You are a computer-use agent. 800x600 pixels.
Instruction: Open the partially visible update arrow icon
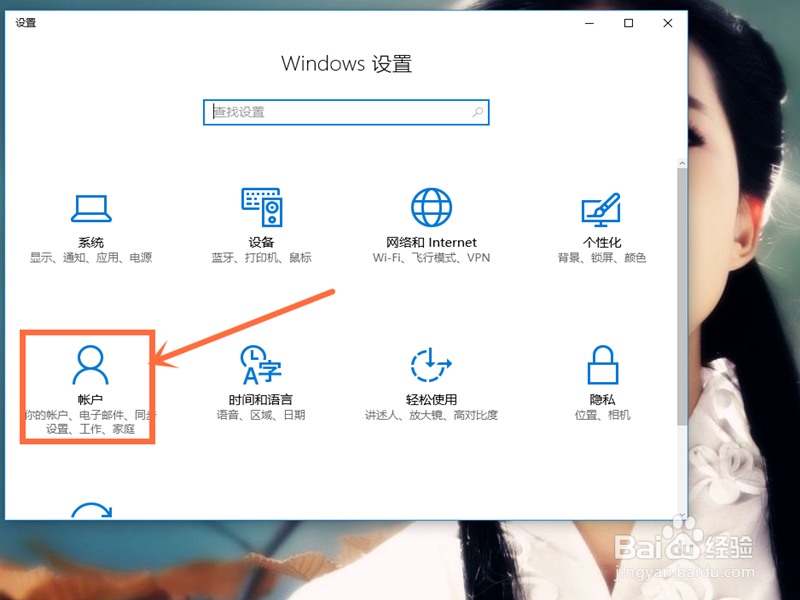click(x=91, y=510)
